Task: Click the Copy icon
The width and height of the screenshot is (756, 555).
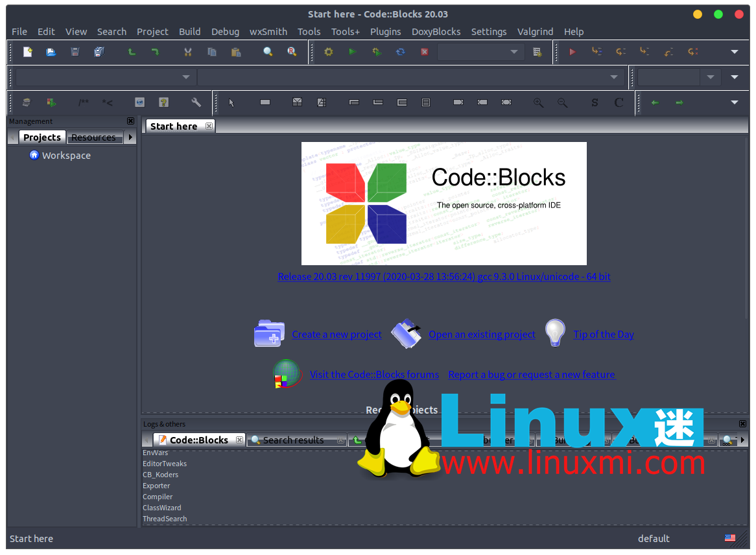Action: pyautogui.click(x=211, y=52)
